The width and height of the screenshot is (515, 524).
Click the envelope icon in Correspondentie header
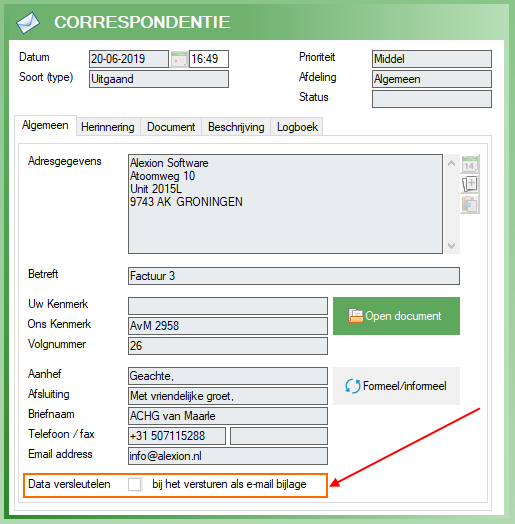[x=28, y=22]
